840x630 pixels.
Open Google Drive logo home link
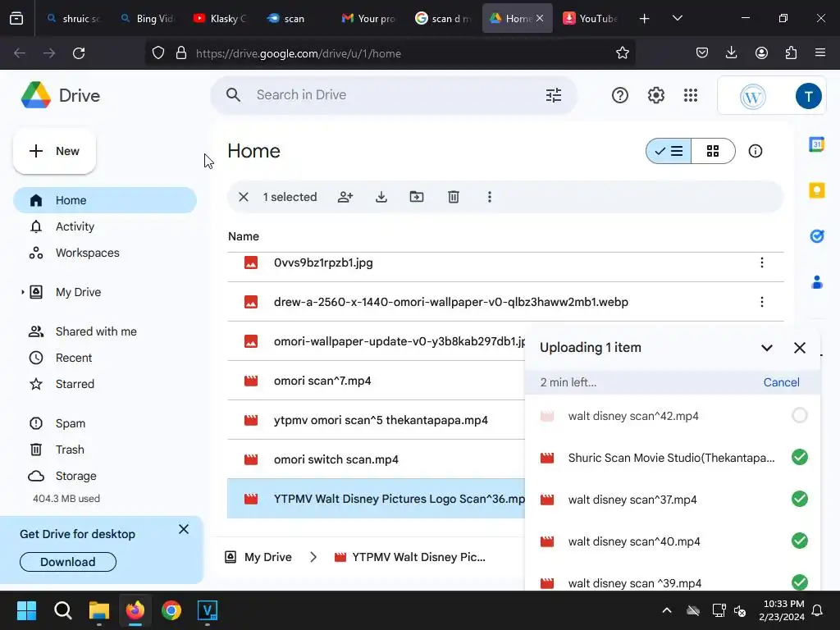[61, 95]
